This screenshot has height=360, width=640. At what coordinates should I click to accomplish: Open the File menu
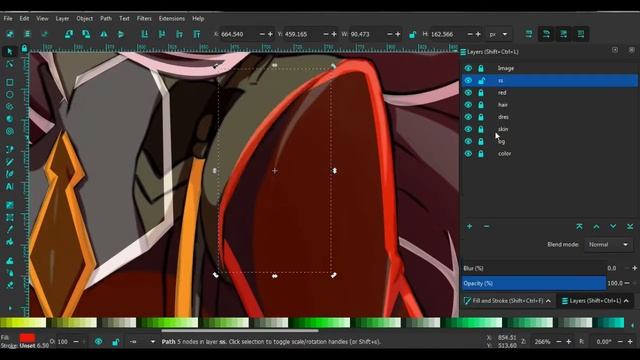8,18
